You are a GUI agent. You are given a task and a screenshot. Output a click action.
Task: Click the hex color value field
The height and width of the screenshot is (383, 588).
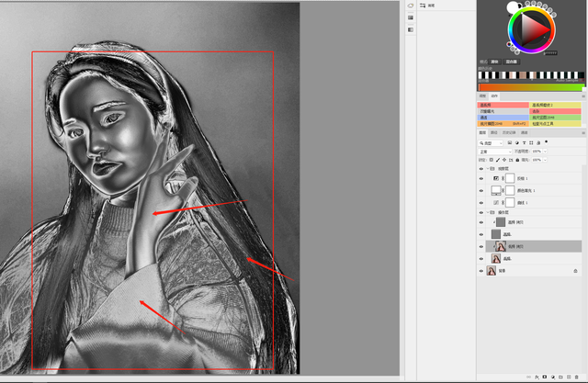point(550,53)
